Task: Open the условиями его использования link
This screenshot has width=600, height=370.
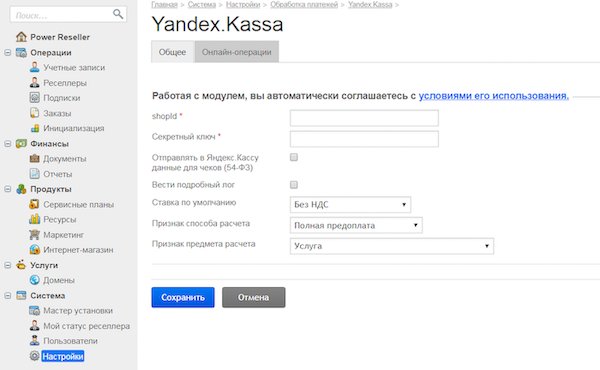Action: pyautogui.click(x=494, y=96)
